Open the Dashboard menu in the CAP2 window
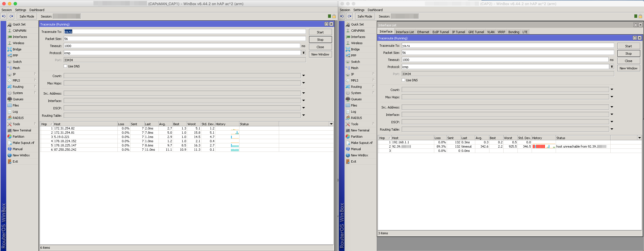This screenshot has width=644, height=251. point(375,10)
